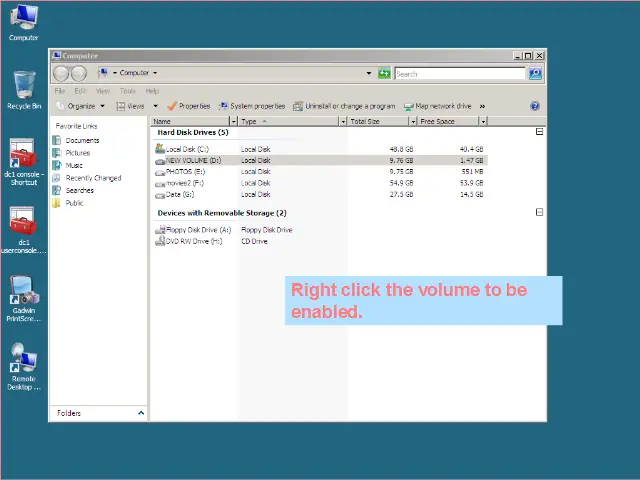
Task: Open the Organize dropdown menu
Action: point(81,106)
